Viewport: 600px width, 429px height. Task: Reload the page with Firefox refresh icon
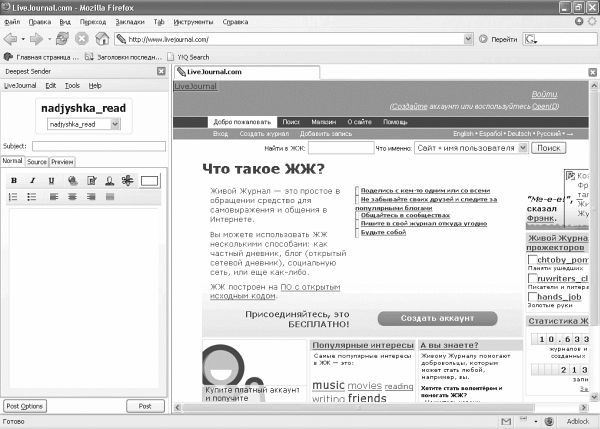coord(62,39)
